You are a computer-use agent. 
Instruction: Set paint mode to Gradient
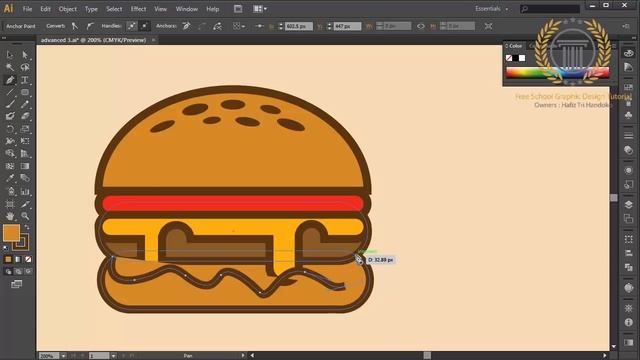tap(18, 259)
